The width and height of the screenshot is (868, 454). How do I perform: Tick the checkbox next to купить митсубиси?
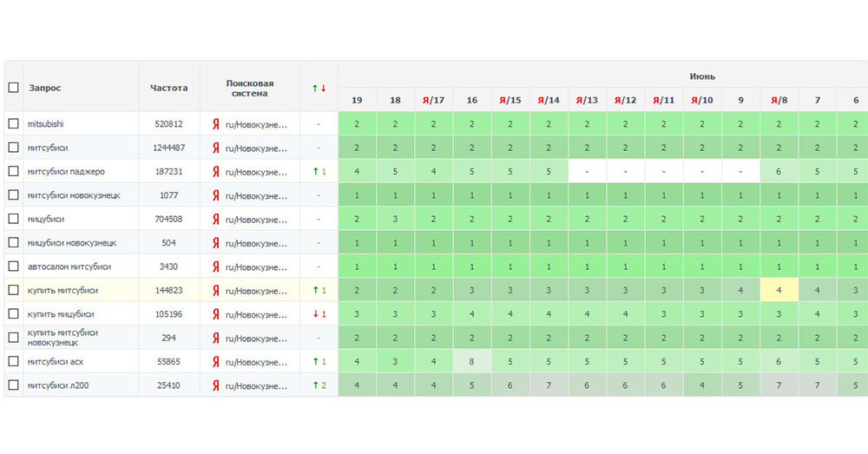[13, 290]
